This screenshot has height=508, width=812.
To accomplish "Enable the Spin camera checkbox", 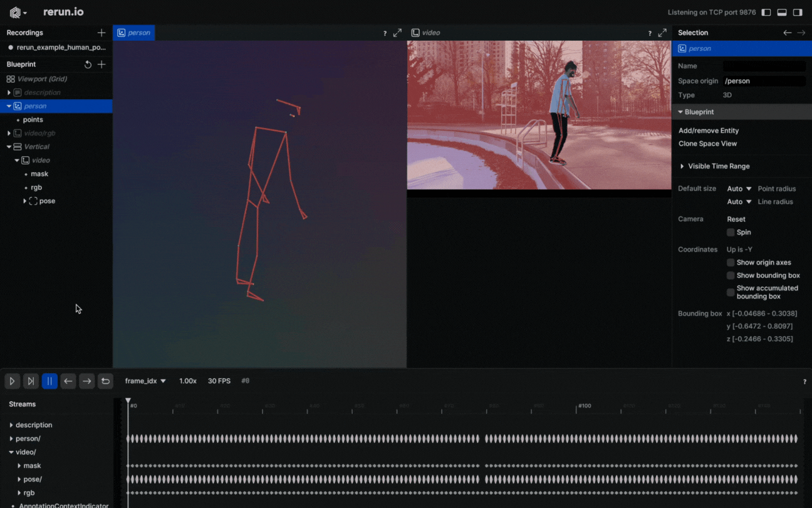I will point(731,233).
